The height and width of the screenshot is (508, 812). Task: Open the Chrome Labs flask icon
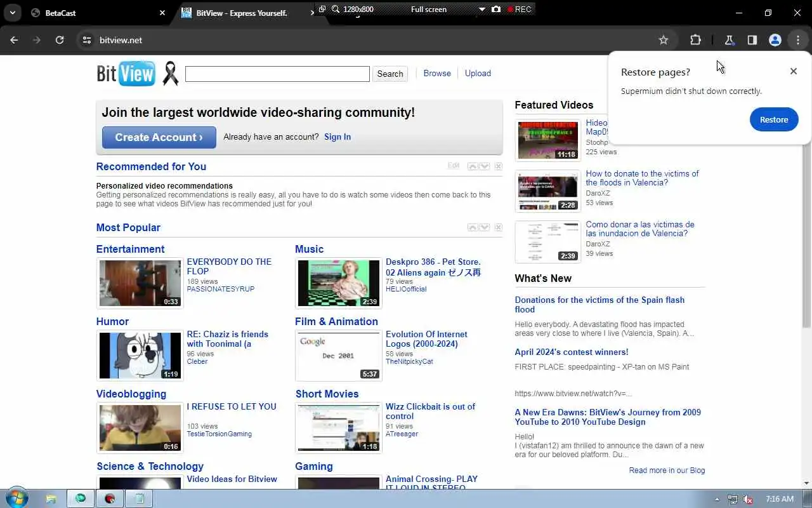tap(730, 40)
